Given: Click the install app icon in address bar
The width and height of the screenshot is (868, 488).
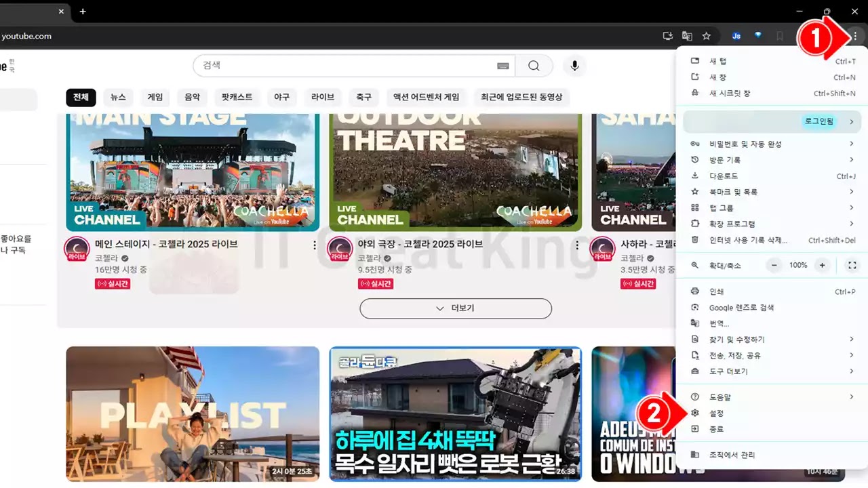Looking at the screenshot, I should click(x=668, y=36).
